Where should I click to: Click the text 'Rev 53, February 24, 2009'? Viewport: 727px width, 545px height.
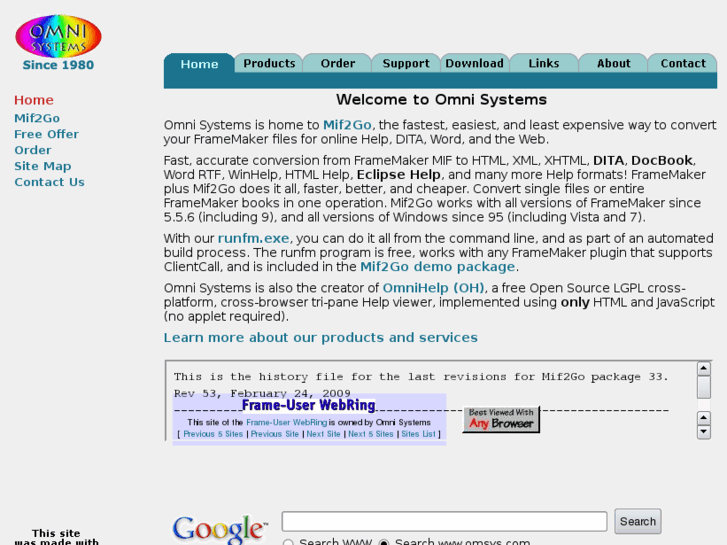click(x=262, y=393)
